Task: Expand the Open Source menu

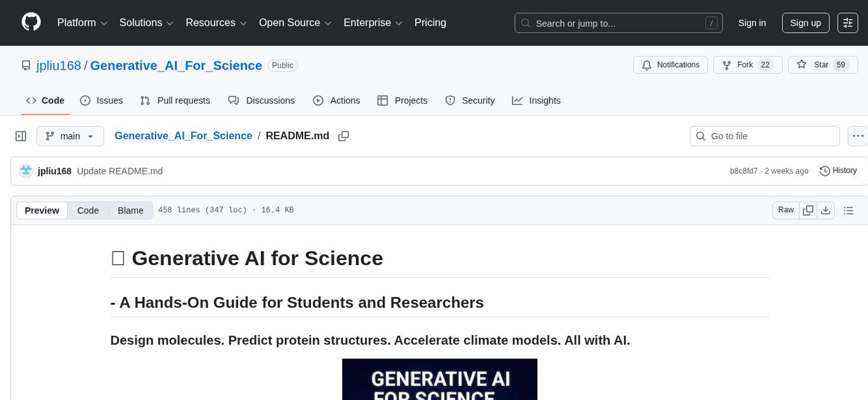Action: point(294,22)
